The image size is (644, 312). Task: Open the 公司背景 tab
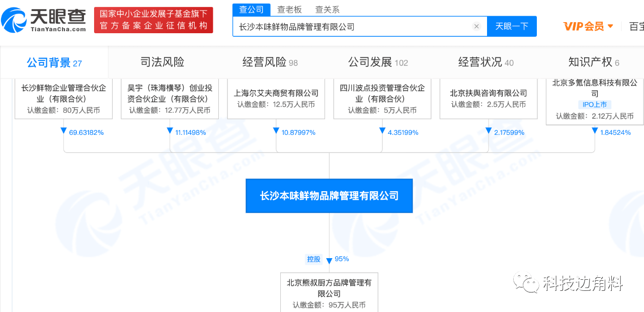(x=54, y=62)
